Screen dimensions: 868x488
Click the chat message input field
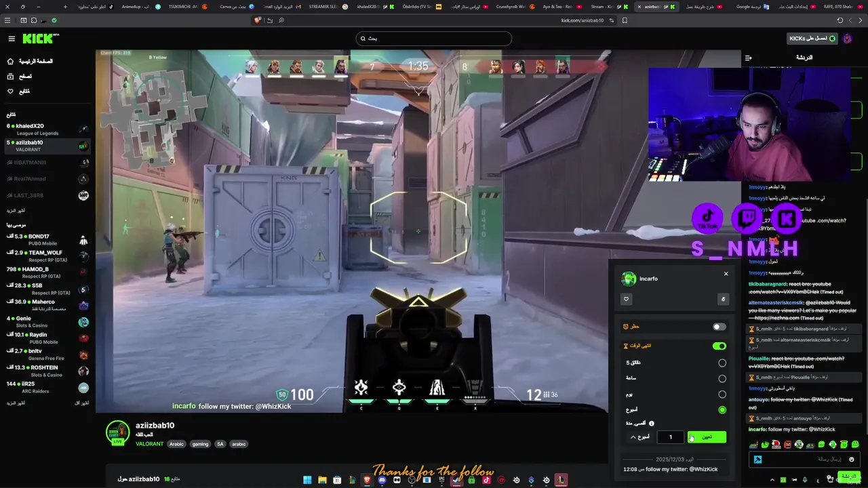click(805, 459)
